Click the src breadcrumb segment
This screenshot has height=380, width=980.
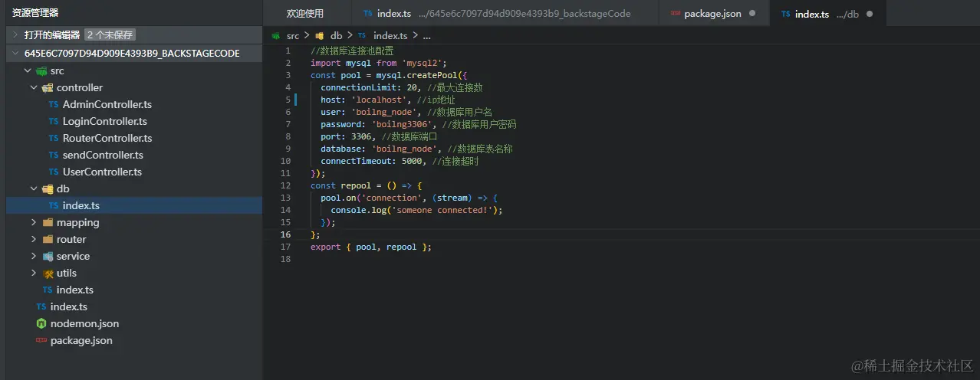click(293, 35)
